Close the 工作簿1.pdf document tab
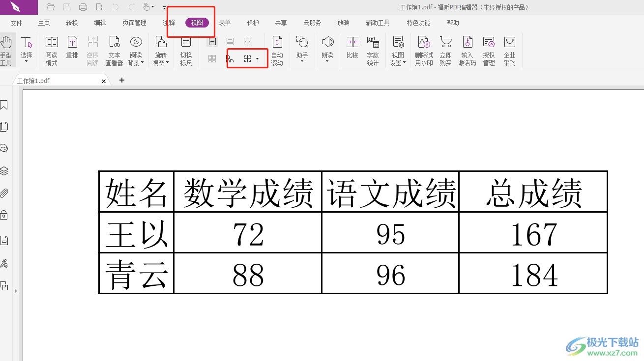 point(104,81)
